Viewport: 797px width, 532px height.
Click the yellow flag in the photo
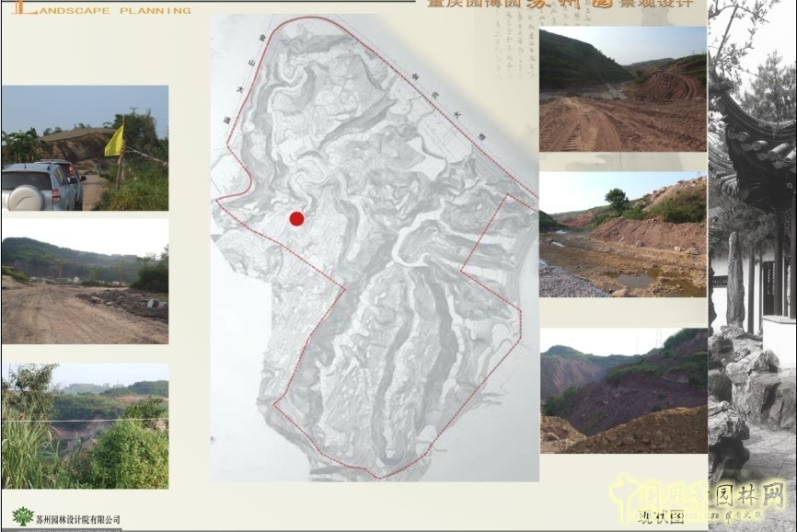click(115, 141)
